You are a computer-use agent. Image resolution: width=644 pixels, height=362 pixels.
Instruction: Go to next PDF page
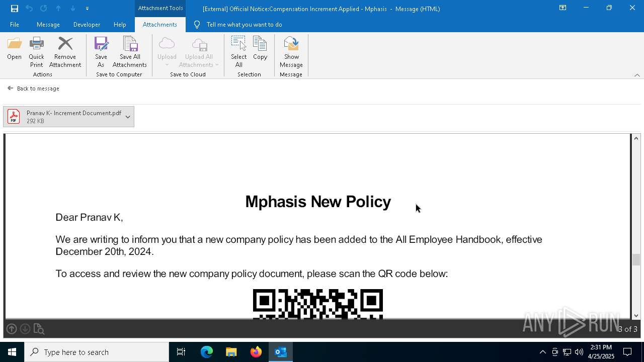pyautogui.click(x=25, y=329)
